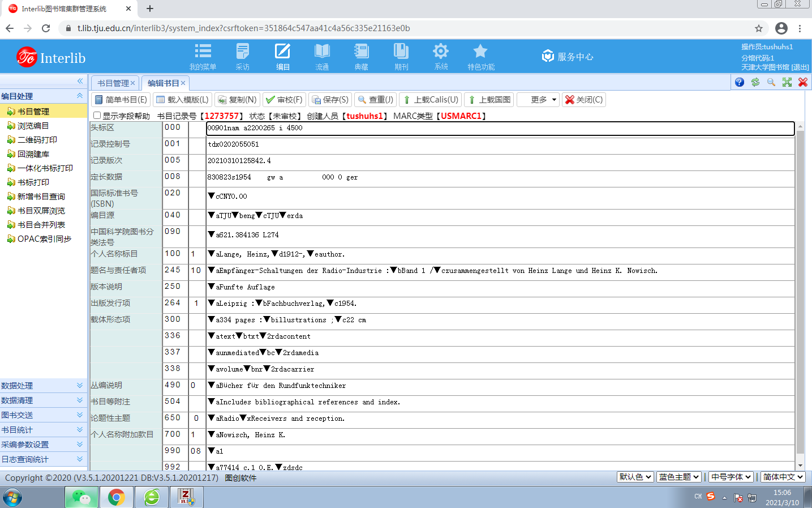Select 浏览编目 in the sidebar menu
The height and width of the screenshot is (508, 812).
(x=33, y=126)
